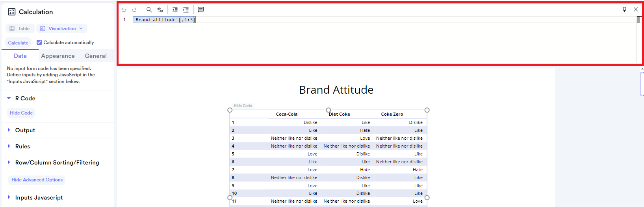644x207 pixels.
Task: Click the increase indent icon
Action: pos(186,10)
